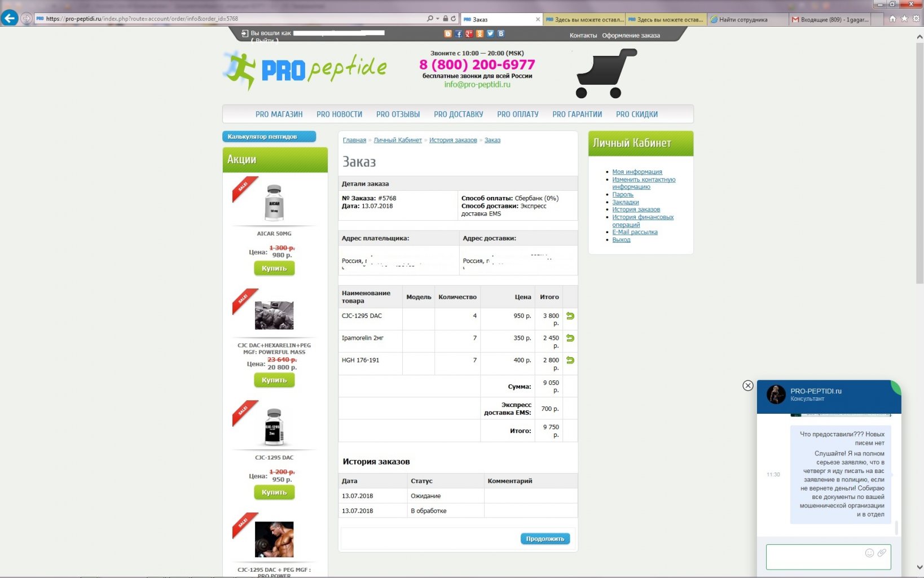Open the PRO СКИДКИ menu item

[636, 114]
